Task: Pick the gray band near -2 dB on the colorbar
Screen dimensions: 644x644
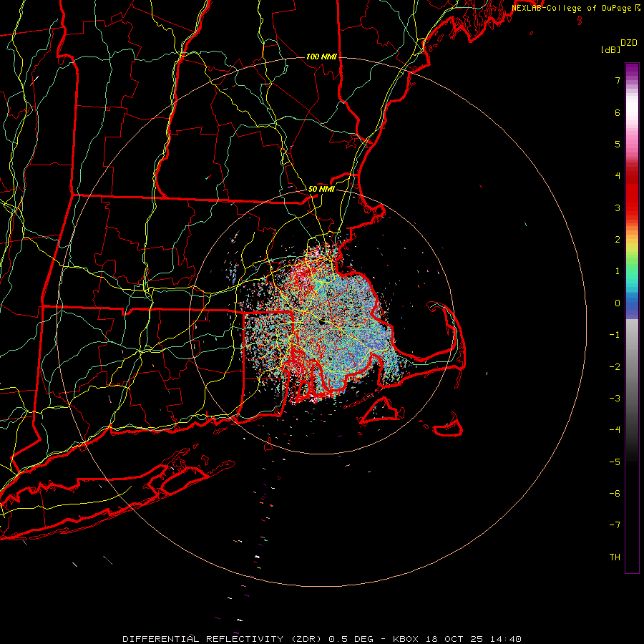Action: [632, 367]
